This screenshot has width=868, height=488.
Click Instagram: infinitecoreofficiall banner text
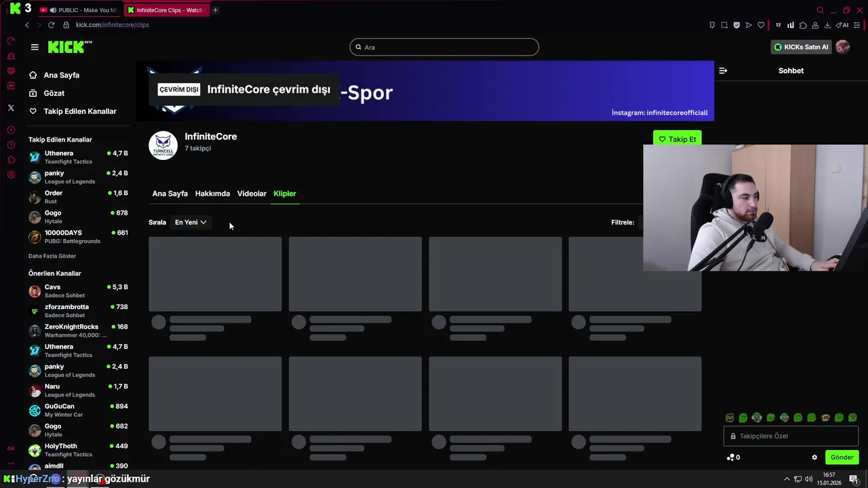coord(659,113)
